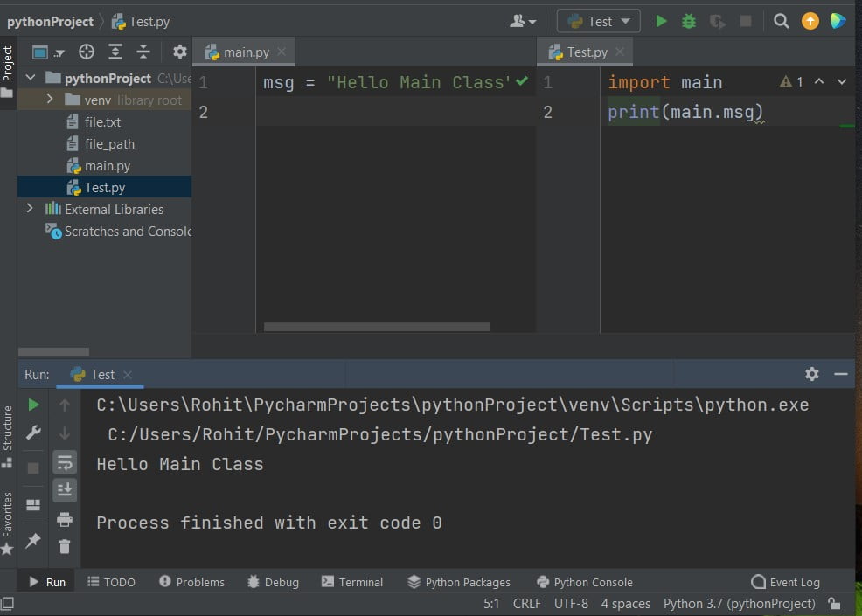Viewport: 862px width, 616px height.
Task: Clear the console output with the trash icon
Action: 65,546
